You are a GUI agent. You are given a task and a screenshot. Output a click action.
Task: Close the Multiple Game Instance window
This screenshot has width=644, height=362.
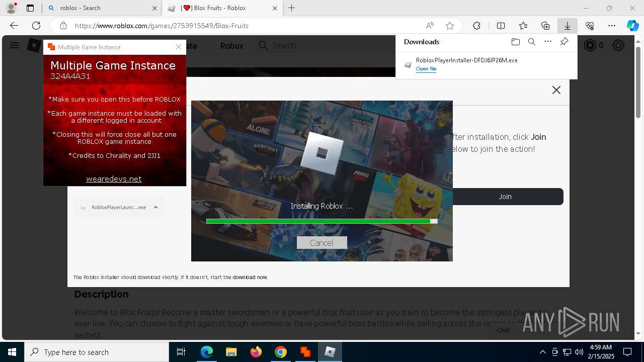tap(179, 47)
